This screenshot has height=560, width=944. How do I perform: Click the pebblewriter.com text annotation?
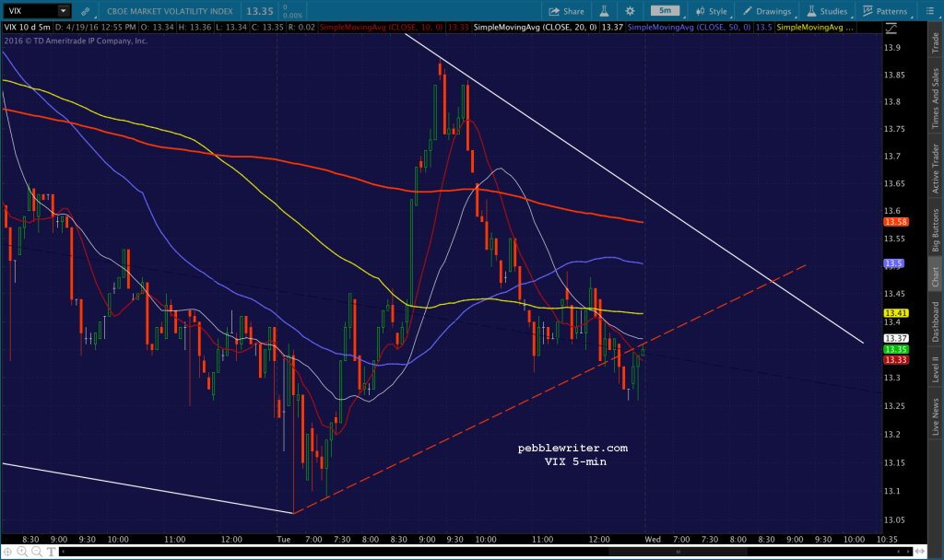[x=572, y=449]
